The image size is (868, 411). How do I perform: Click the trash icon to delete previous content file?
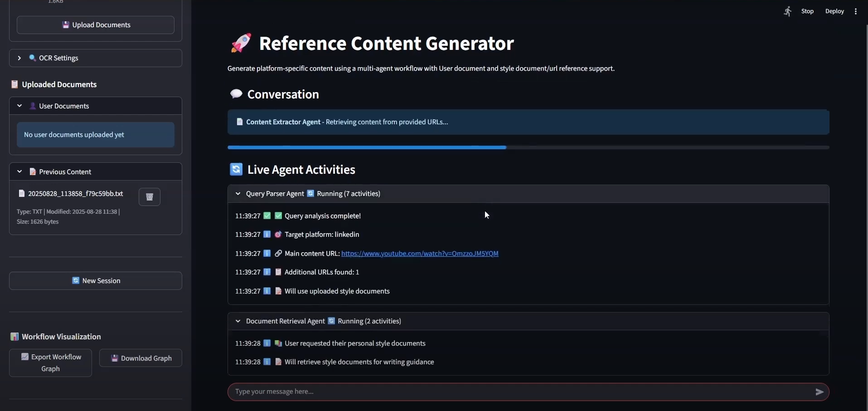coord(150,197)
